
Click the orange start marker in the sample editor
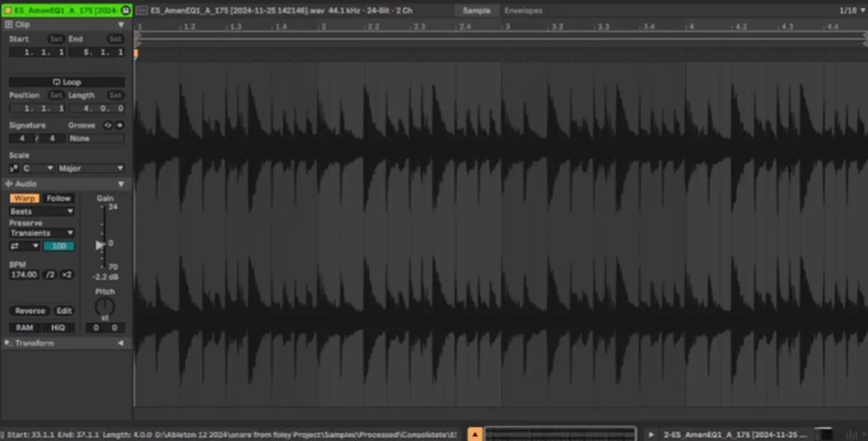pos(136,53)
